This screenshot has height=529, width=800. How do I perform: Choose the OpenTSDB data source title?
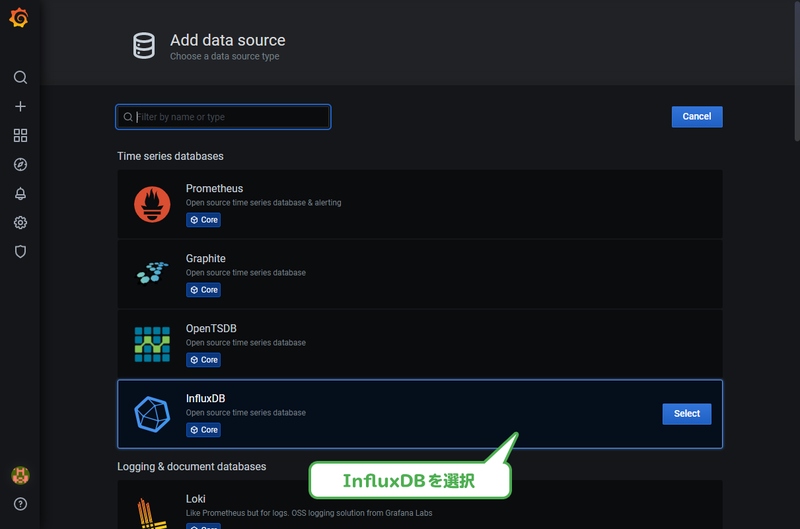[x=211, y=328]
